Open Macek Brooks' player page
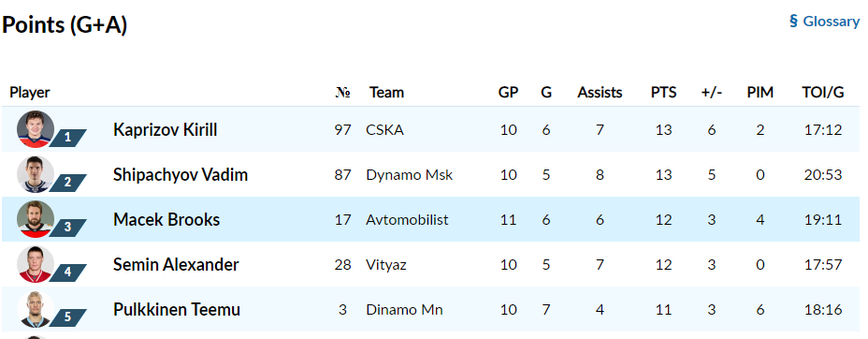Image resolution: width=868 pixels, height=339 pixels. pyautogui.click(x=166, y=219)
